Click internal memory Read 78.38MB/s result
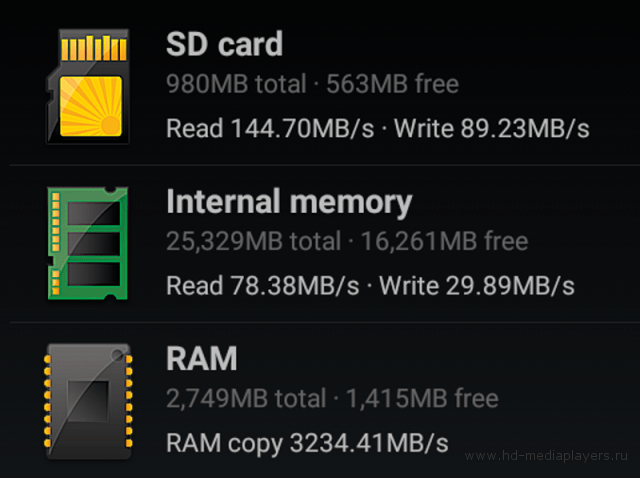 [262, 285]
